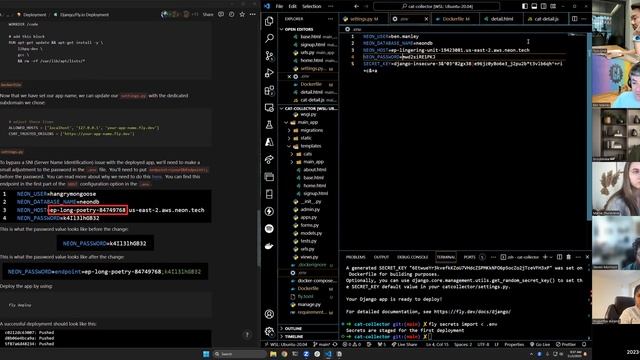The width and height of the screenshot is (640, 360).
Task: Switch to the detail.html editor tab
Action: coord(501,19)
